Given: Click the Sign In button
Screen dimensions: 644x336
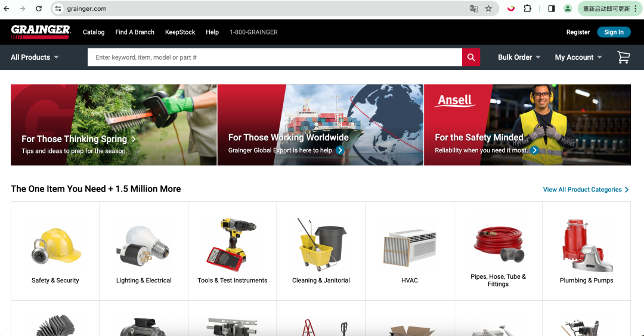Looking at the screenshot, I should (614, 32).
